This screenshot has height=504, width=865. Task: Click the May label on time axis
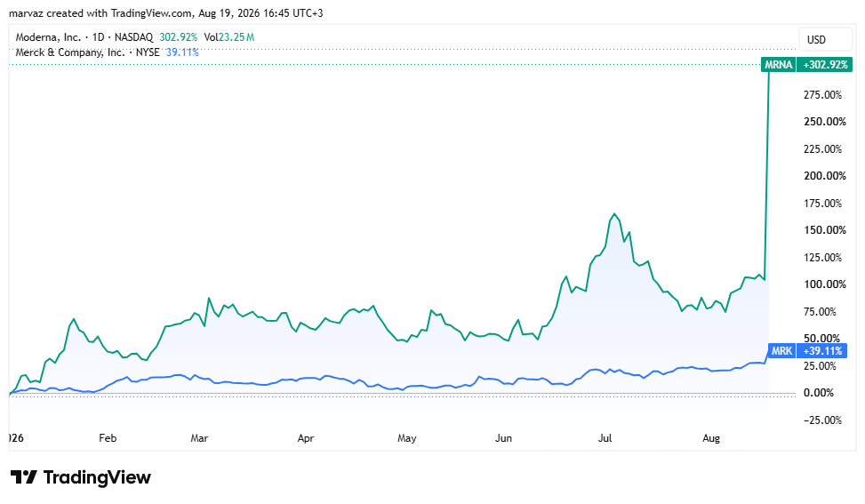(x=406, y=438)
